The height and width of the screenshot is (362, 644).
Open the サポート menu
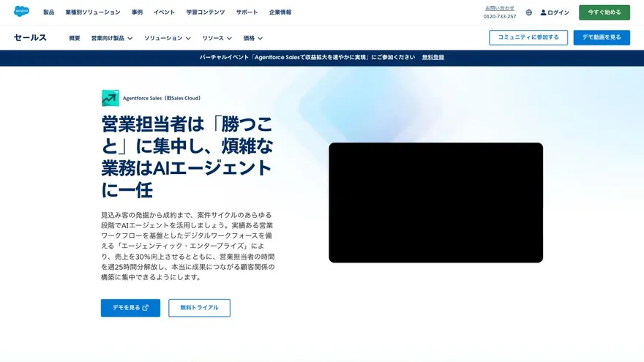247,12
